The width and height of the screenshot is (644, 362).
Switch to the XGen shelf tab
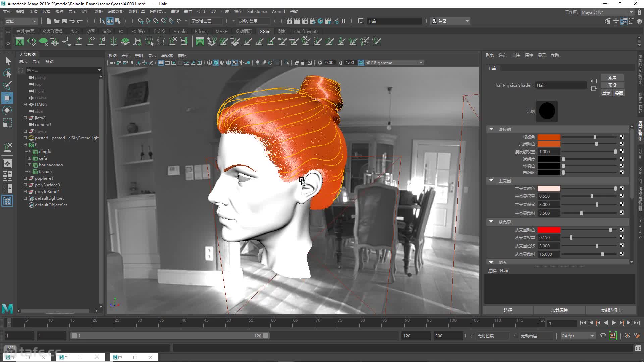265,31
